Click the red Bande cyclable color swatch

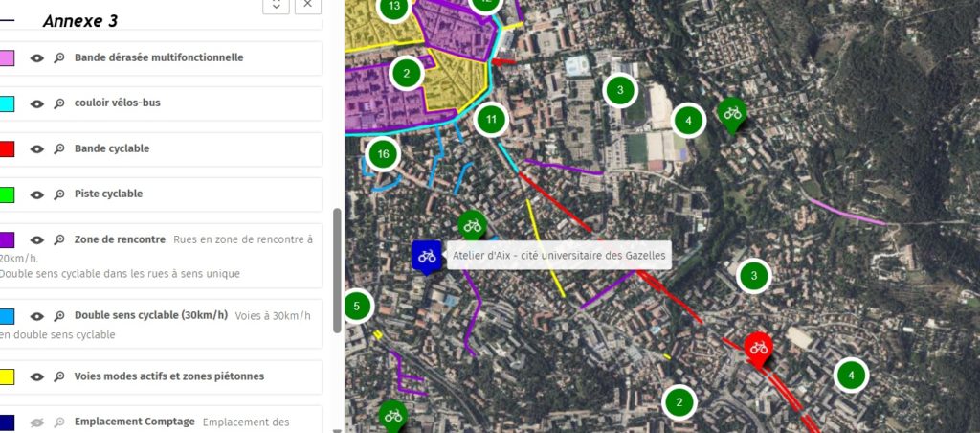pyautogui.click(x=7, y=148)
